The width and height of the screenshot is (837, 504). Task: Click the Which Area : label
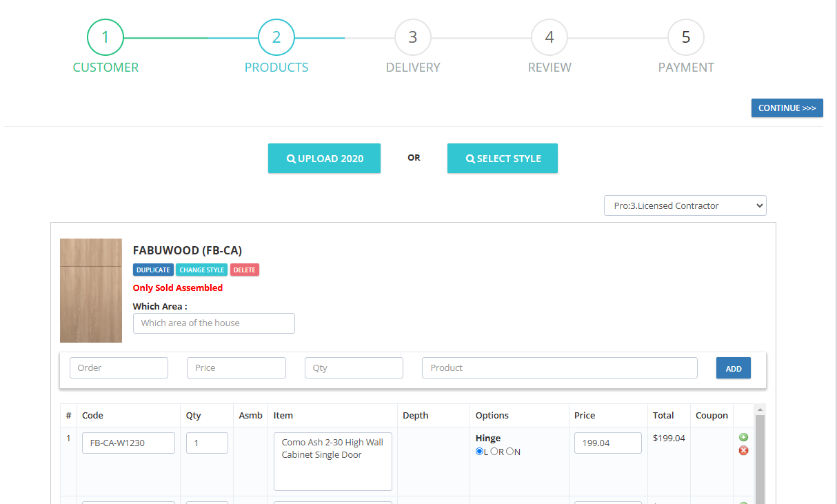click(160, 306)
